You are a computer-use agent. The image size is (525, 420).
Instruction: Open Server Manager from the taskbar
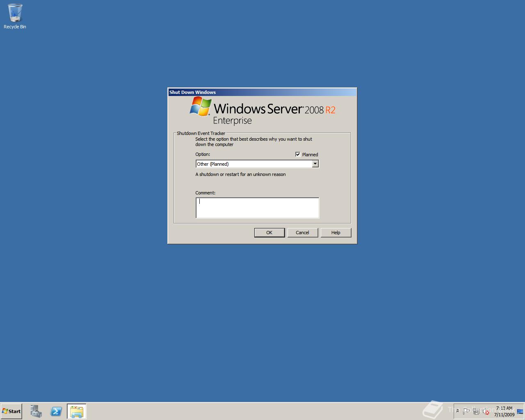36,411
